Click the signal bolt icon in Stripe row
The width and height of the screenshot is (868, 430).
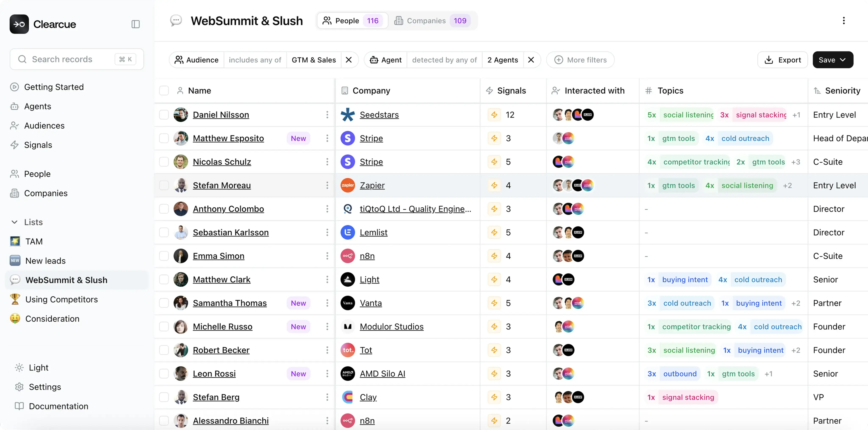click(494, 138)
